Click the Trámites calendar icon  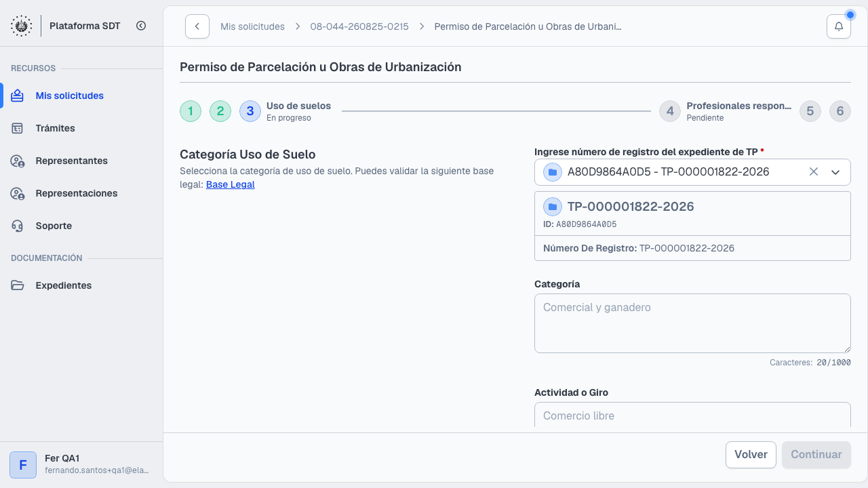(18, 128)
